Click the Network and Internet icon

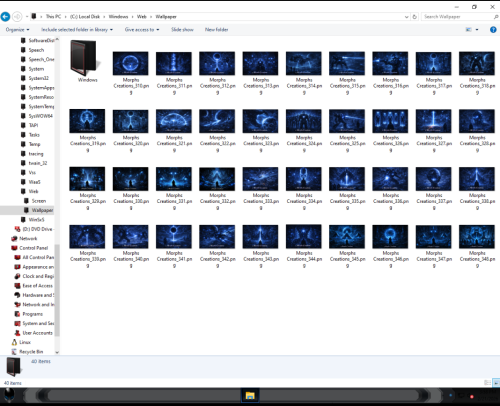pos(17,304)
